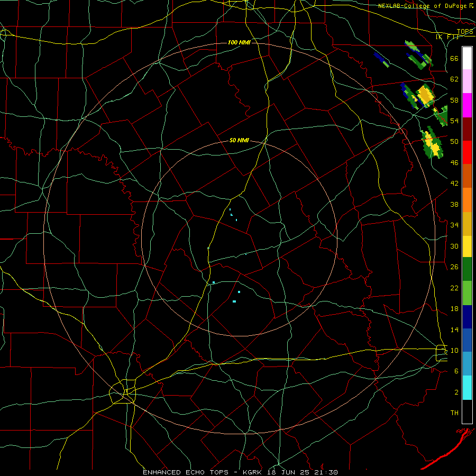
Task: Click the bright red legend swatch
Action: click(467, 152)
